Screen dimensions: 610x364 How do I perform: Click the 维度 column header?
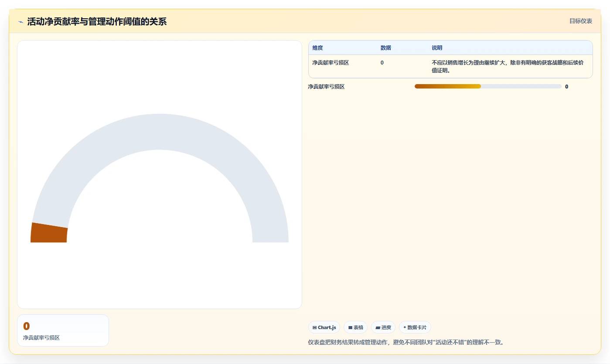pyautogui.click(x=318, y=48)
